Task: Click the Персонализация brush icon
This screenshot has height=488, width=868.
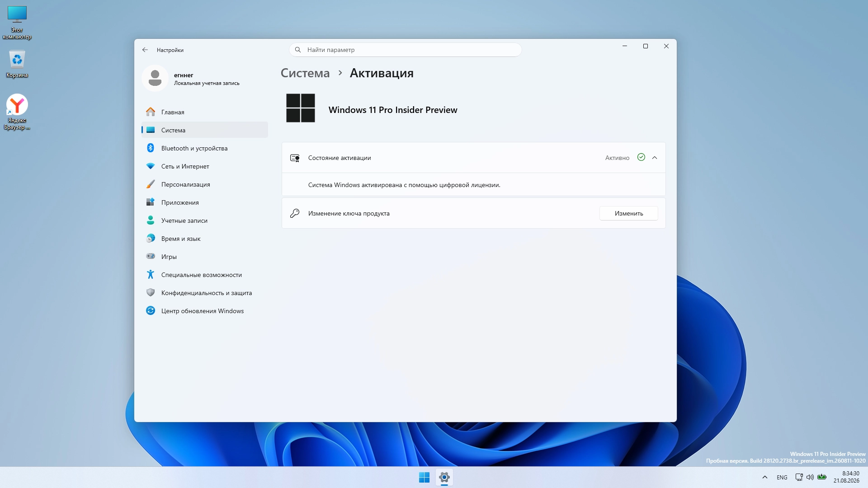Action: tap(151, 184)
